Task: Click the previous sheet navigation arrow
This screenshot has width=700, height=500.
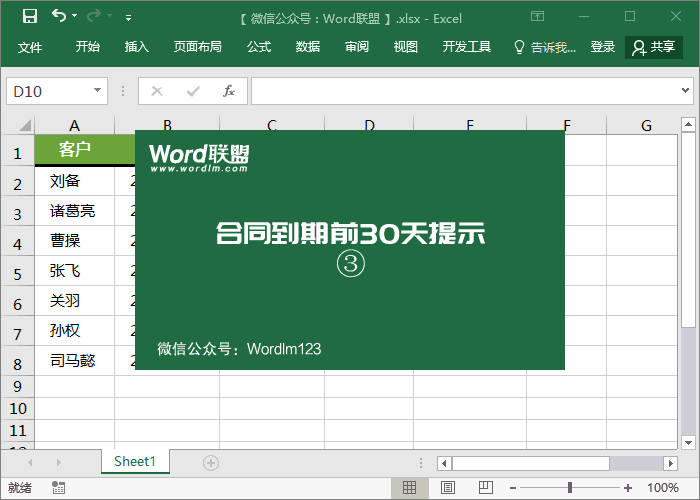Action: tap(30, 462)
